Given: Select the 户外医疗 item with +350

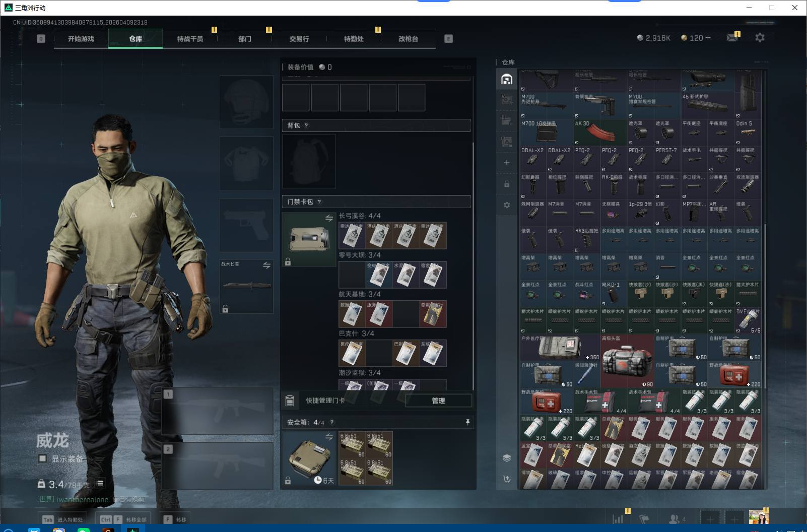Looking at the screenshot, I should 560,348.
